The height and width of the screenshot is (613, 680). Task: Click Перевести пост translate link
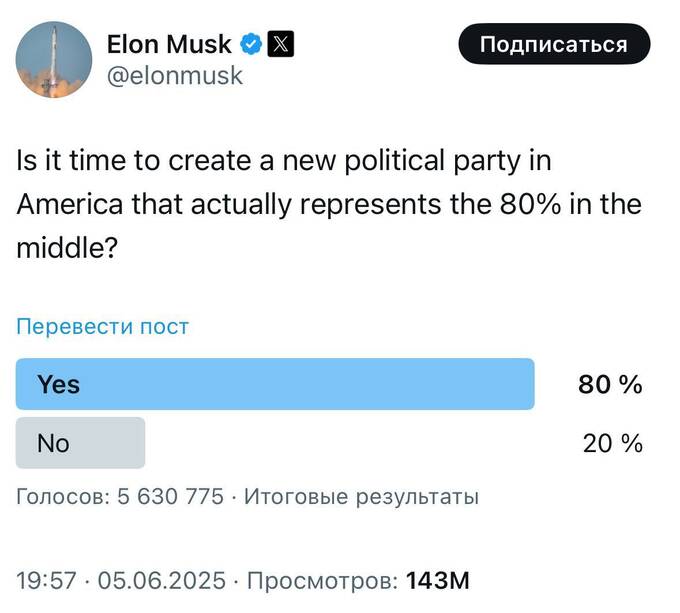(x=102, y=326)
